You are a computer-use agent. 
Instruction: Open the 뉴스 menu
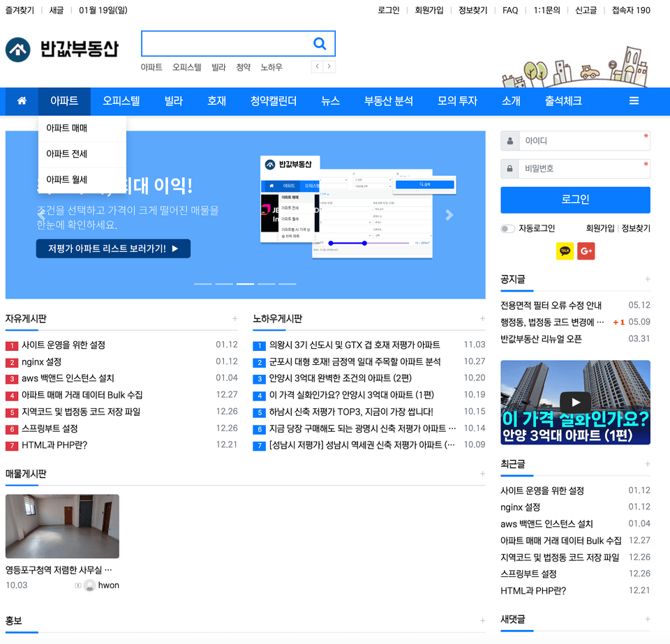point(330,100)
